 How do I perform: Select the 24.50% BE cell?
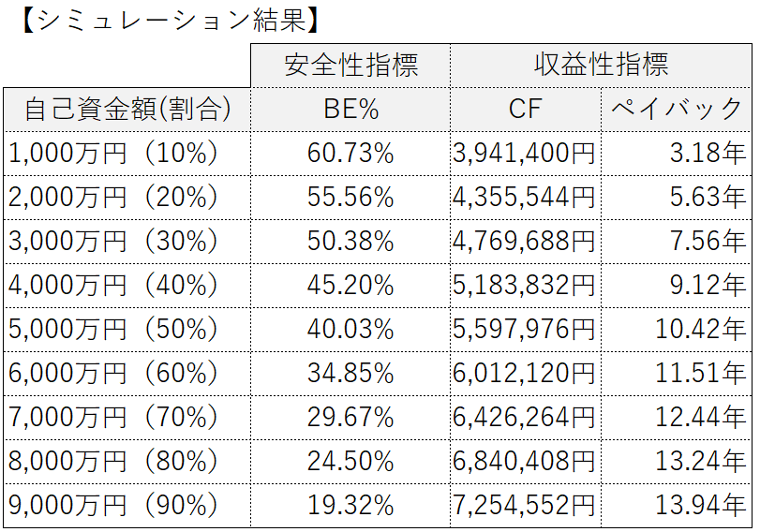[x=350, y=461]
